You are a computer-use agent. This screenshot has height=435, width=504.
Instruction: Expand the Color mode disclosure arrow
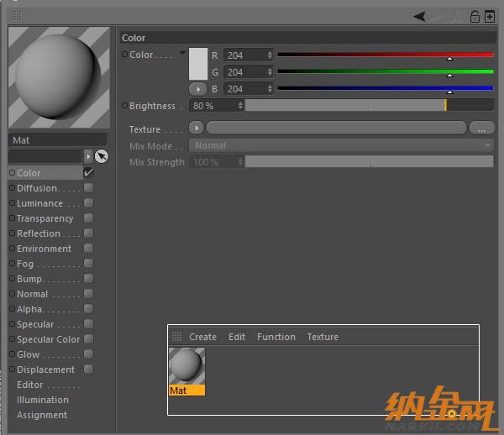182,52
